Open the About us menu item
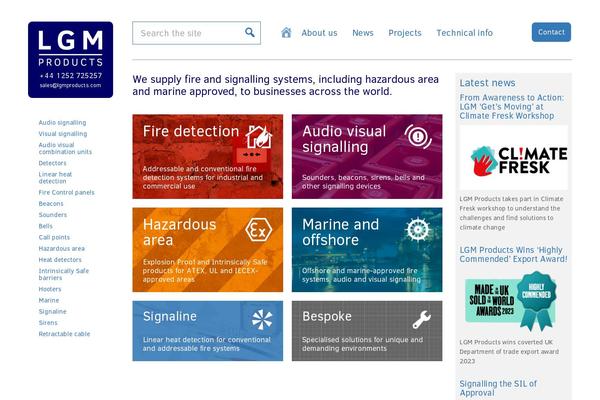Viewport: 600px width, 400px height. point(319,33)
